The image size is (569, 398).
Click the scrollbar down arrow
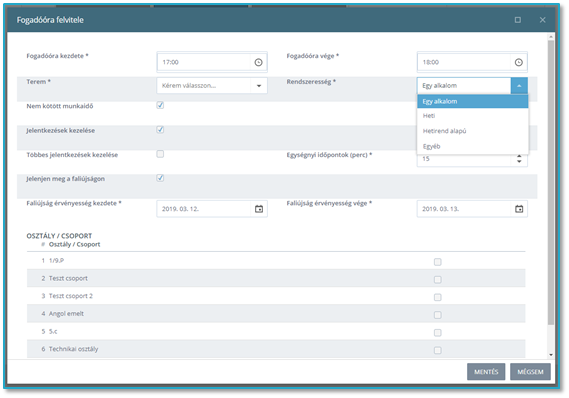coord(551,355)
